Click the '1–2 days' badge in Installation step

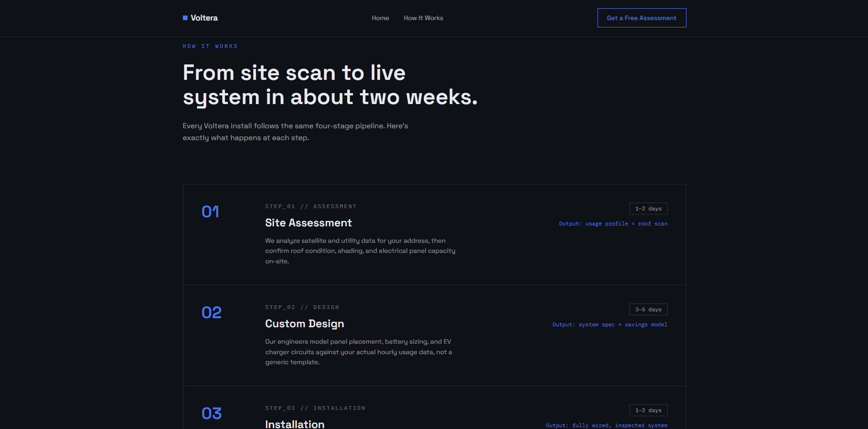(648, 410)
